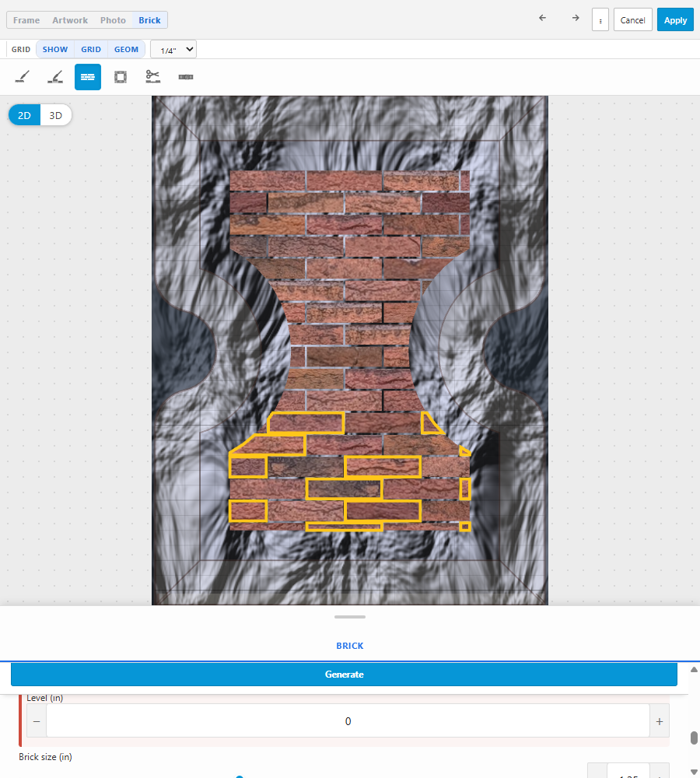Click the redo right arrow
Viewport: 700px width, 778px height.
(x=576, y=18)
